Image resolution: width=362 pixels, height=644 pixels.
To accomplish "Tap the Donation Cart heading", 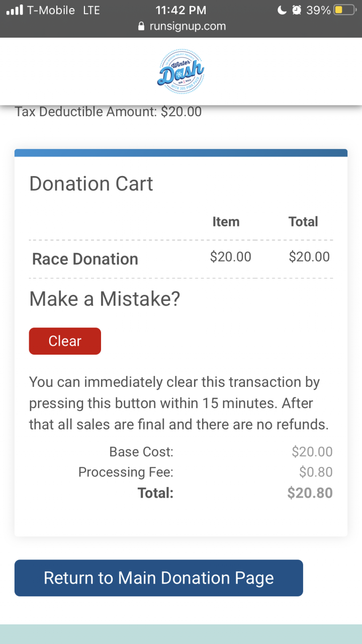I will (x=91, y=184).
